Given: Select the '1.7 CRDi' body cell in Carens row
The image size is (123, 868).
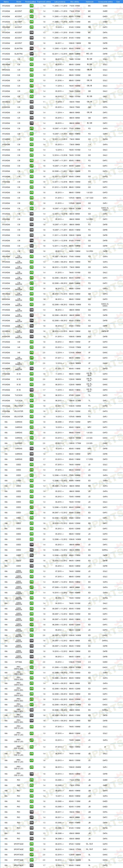Looking at the screenshot, I should (x=89, y=459).
